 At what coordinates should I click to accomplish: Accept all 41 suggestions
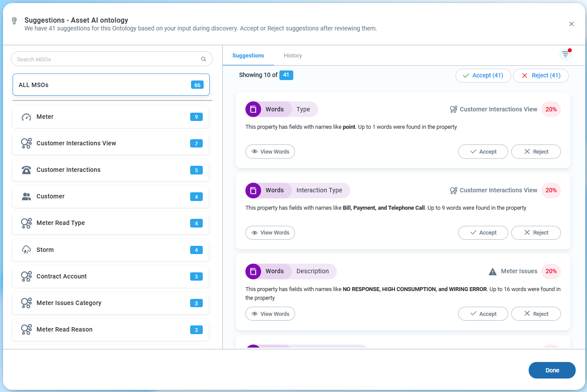point(482,76)
